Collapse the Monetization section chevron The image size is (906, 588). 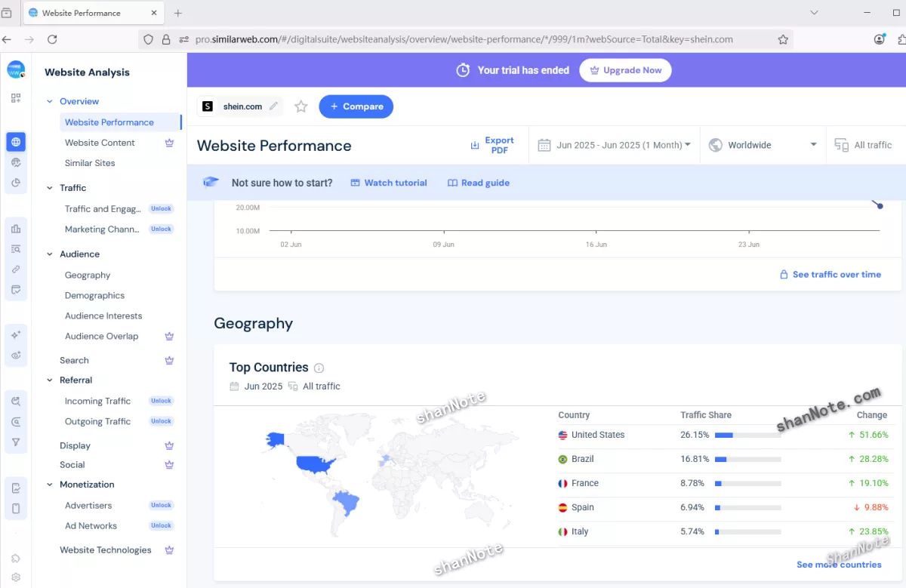pyautogui.click(x=50, y=485)
